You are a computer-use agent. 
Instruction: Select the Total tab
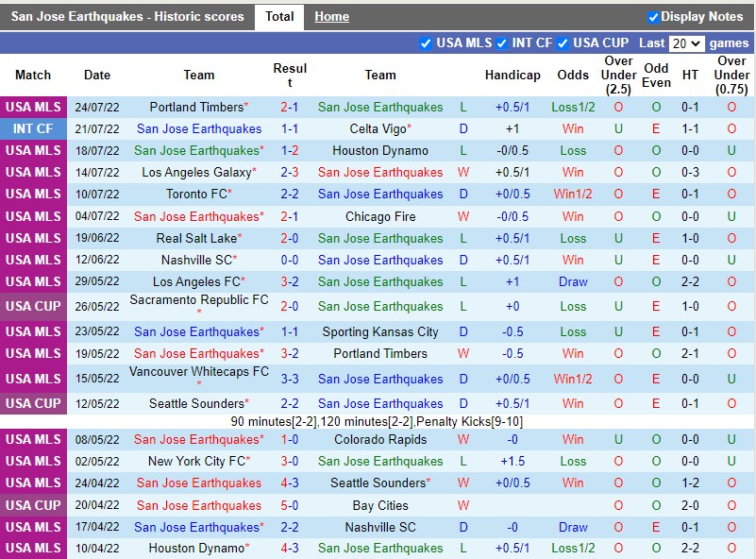point(278,16)
